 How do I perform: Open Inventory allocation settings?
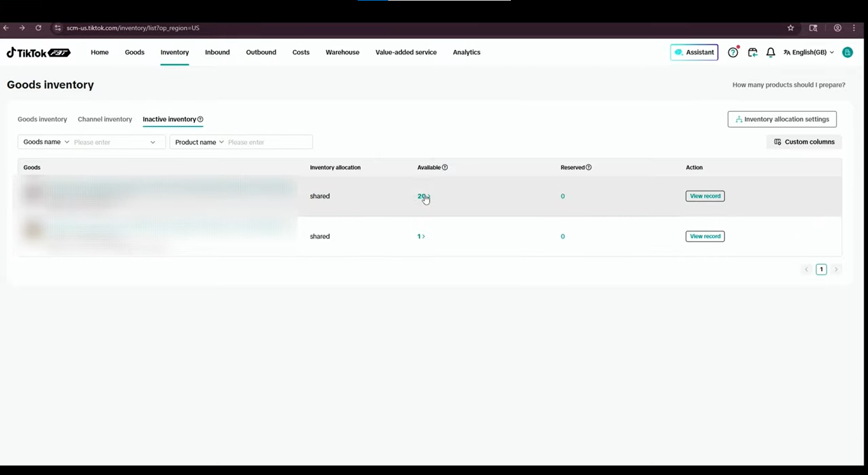pos(782,120)
